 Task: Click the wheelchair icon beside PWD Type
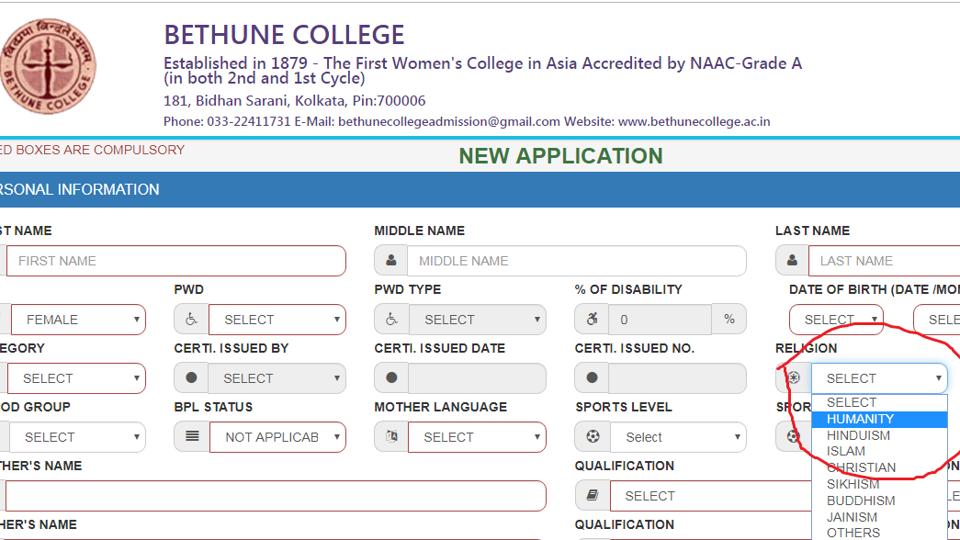tap(392, 320)
